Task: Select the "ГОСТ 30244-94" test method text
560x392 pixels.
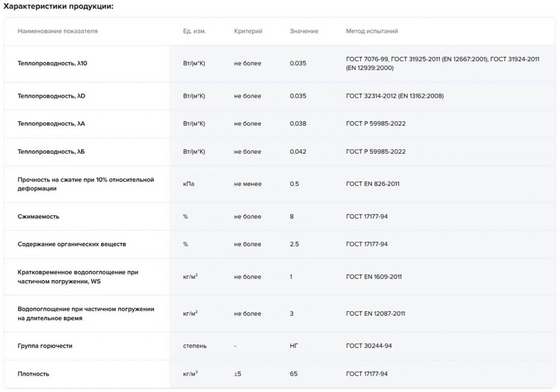Action: 369,346
